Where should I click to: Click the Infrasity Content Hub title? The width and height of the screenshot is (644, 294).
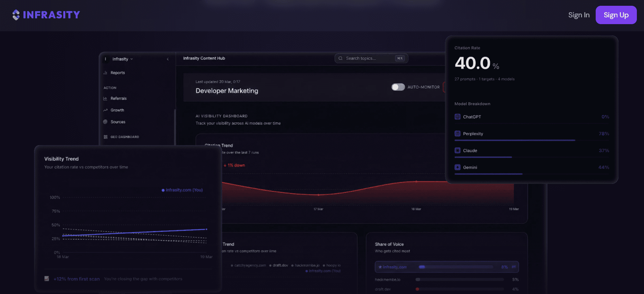[x=204, y=58]
